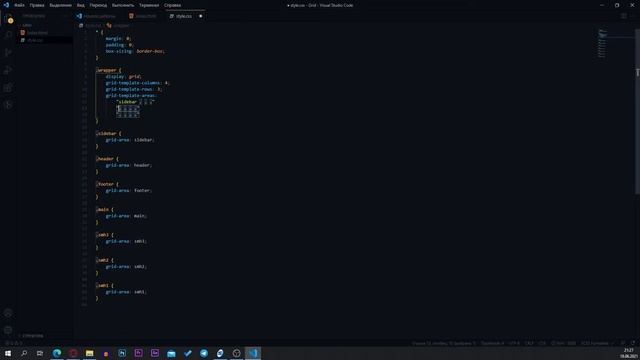640x360 pixels.
Task: Open the Manage gear in activity bar
Action: pyautogui.click(x=8, y=330)
